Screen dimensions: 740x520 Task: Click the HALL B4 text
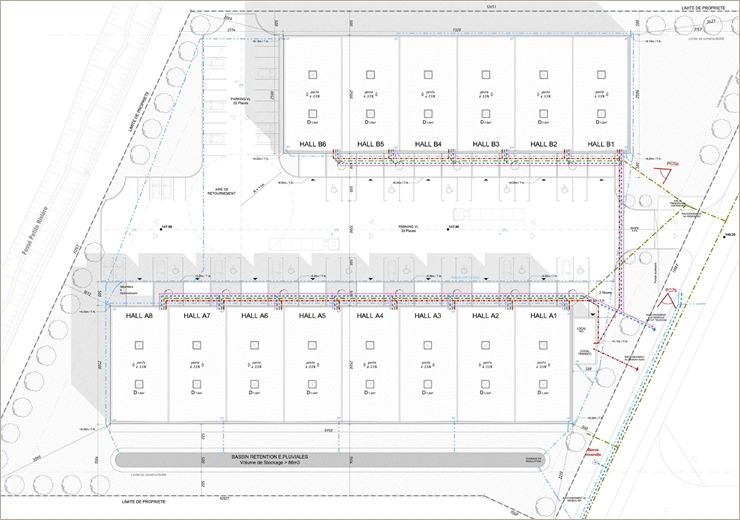pos(428,144)
